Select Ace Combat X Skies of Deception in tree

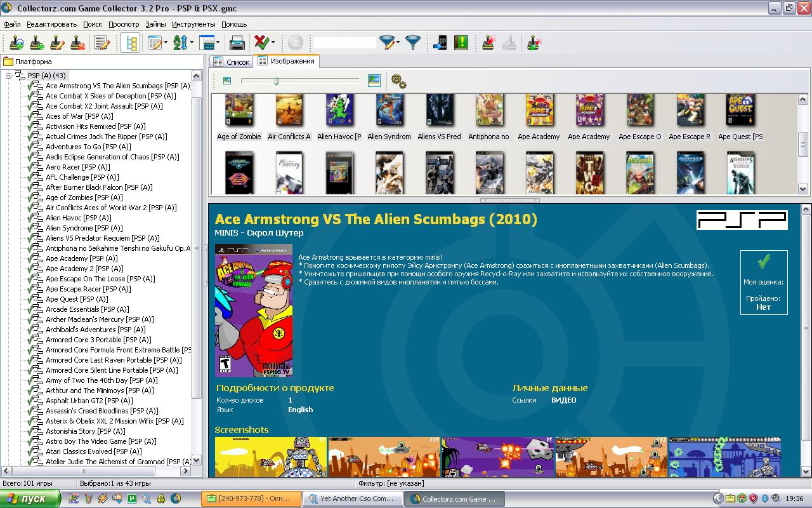point(110,96)
